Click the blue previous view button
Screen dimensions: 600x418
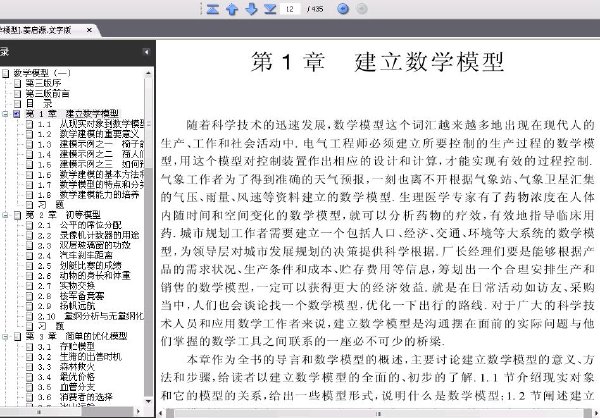click(343, 8)
